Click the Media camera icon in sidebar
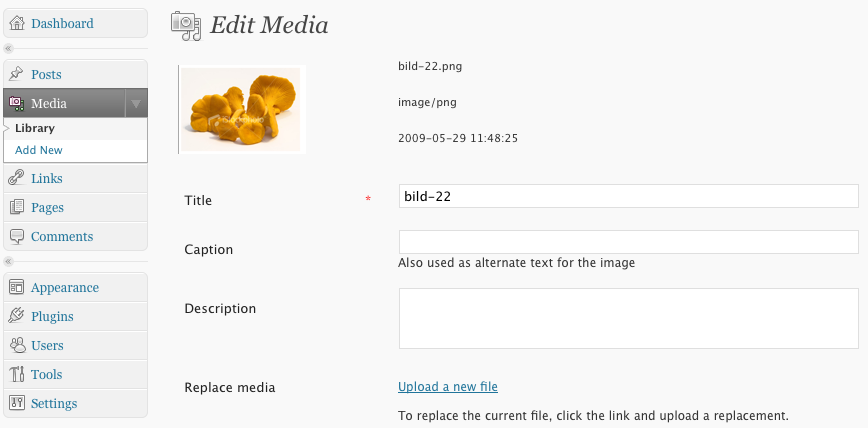This screenshot has width=868, height=428. [17, 103]
